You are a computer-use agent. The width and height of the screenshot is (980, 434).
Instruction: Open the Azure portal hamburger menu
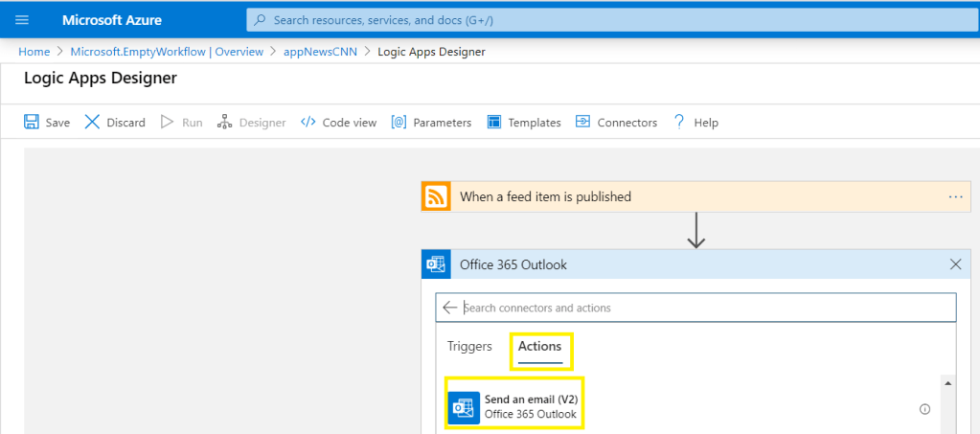22,20
